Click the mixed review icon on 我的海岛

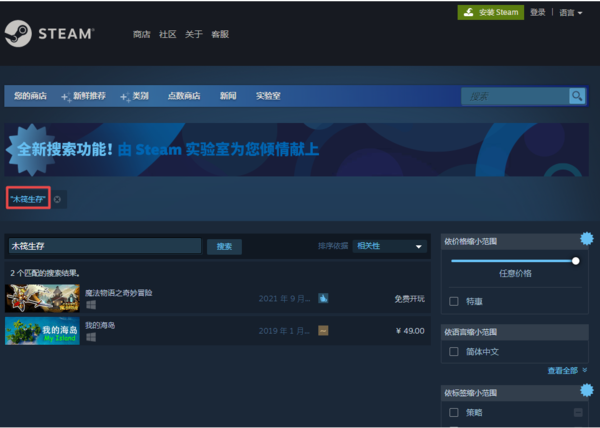pos(323,330)
